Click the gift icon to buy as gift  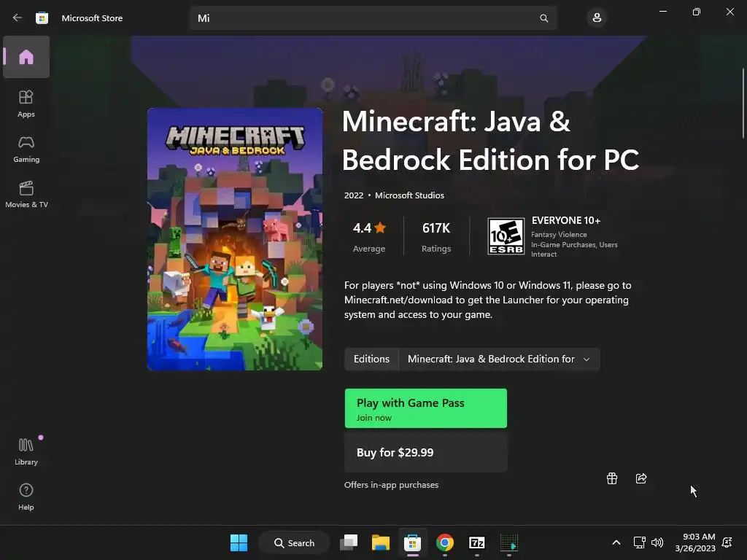click(x=612, y=478)
